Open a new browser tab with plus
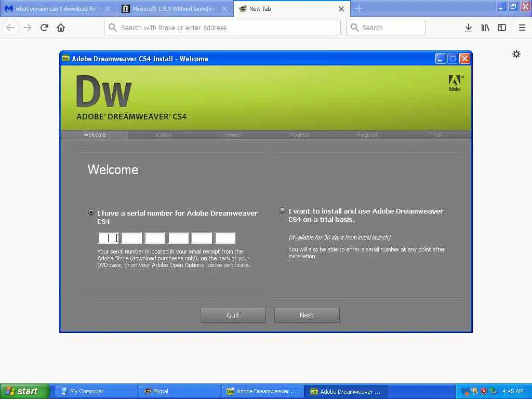 click(x=359, y=8)
